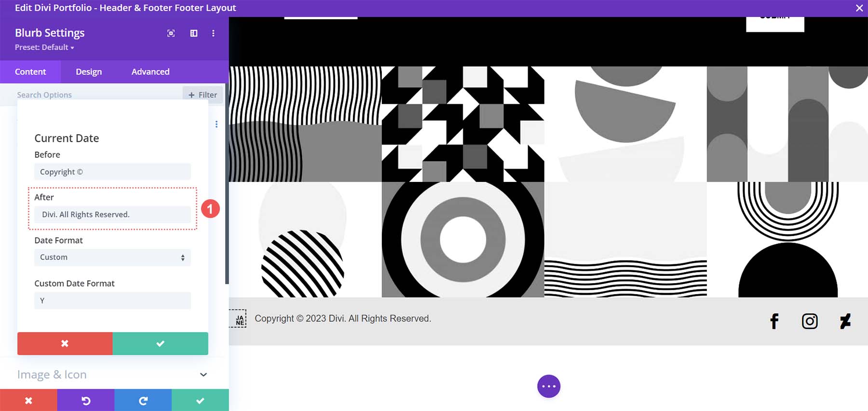Expand Blurb Settings to fullscreen mode
Viewport: 868px width, 411px height.
point(171,33)
